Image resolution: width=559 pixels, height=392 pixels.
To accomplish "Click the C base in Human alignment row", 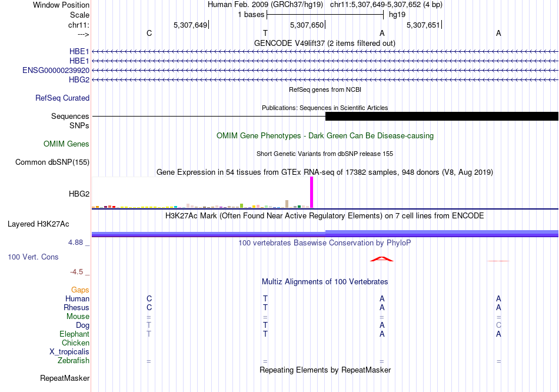I will coord(149,298).
